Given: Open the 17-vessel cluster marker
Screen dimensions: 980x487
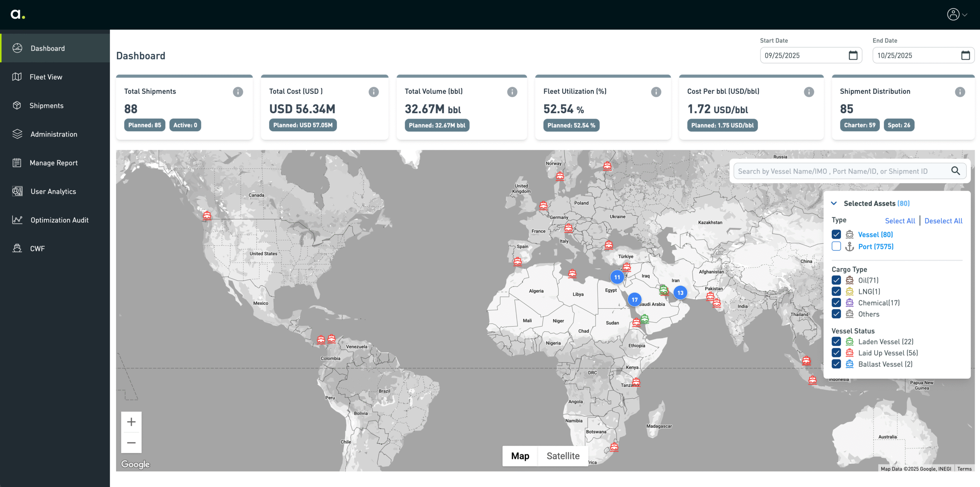Looking at the screenshot, I should point(634,300).
